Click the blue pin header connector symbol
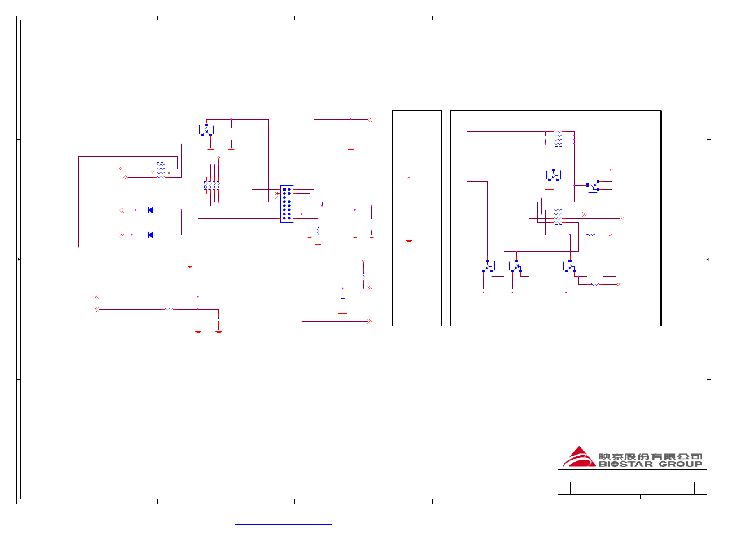Screen dimensions: 756x534 pyautogui.click(x=287, y=204)
